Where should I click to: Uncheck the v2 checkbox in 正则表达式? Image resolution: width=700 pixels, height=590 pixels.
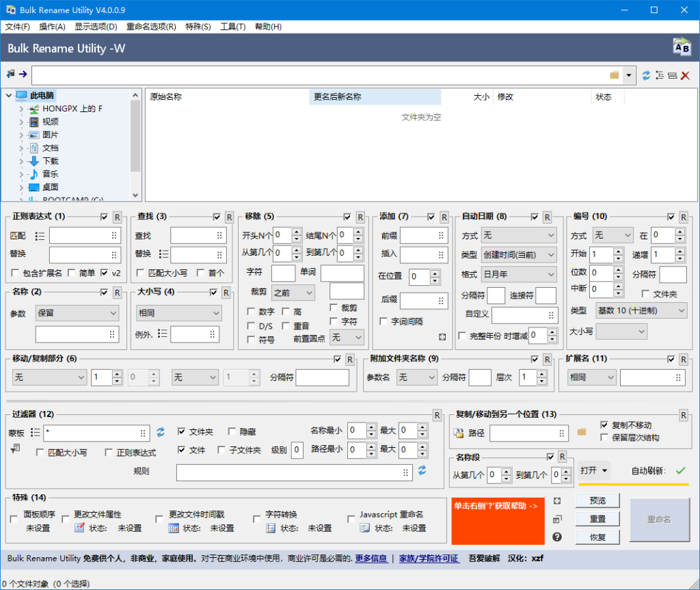[105, 273]
